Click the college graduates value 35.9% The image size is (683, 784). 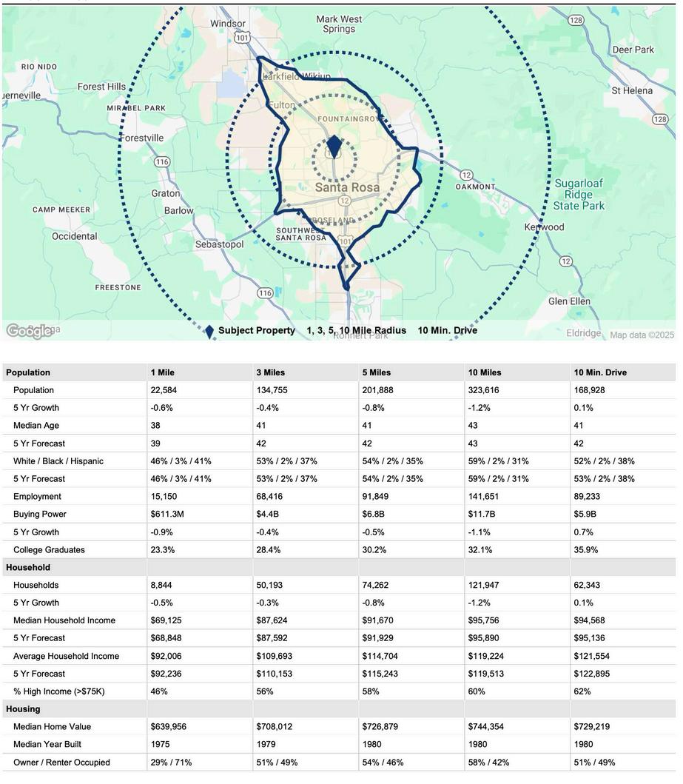click(x=585, y=549)
